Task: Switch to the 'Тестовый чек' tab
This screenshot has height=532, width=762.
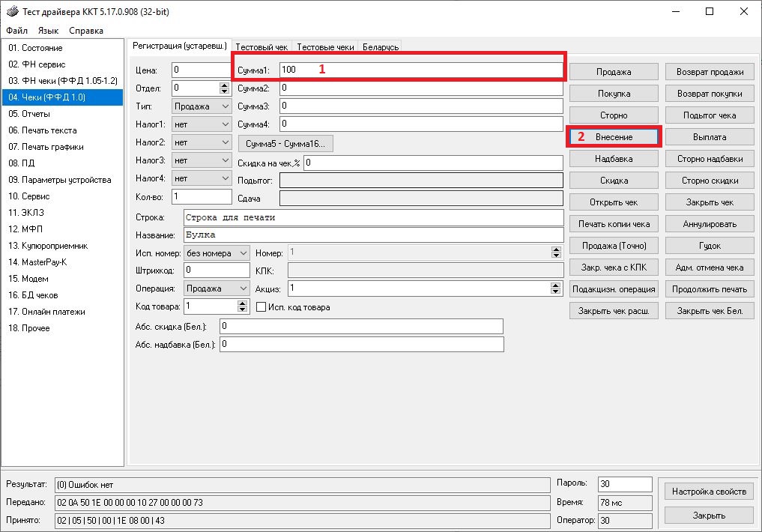Action: (x=261, y=47)
